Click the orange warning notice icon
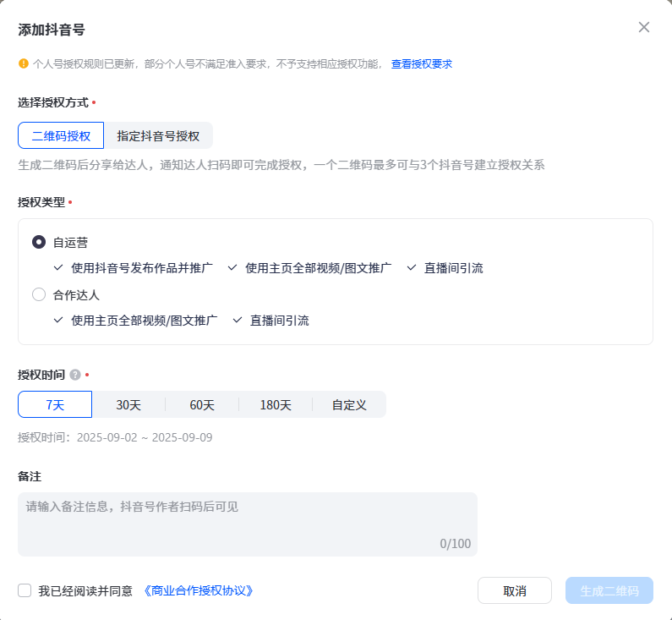Screen dimensions: 672x620 click(24, 64)
